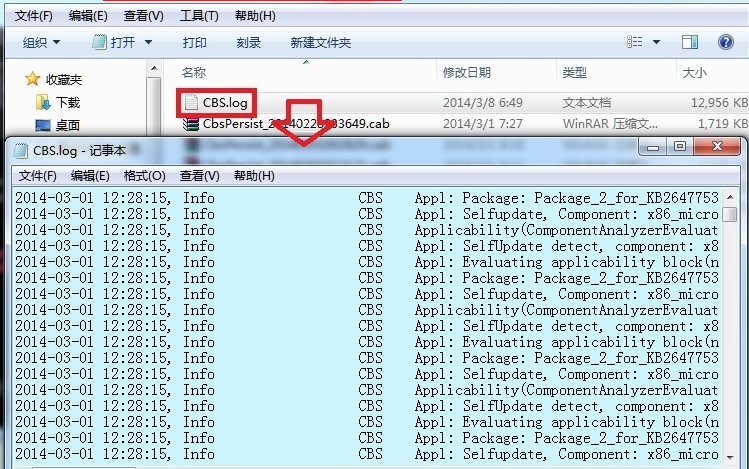Screen dimensions: 749x469
Task: Sort files by the 修改日期 column header
Action: tap(467, 73)
